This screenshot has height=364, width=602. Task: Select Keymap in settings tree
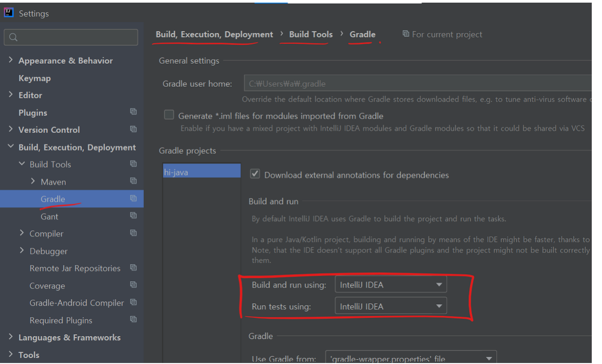coord(35,78)
